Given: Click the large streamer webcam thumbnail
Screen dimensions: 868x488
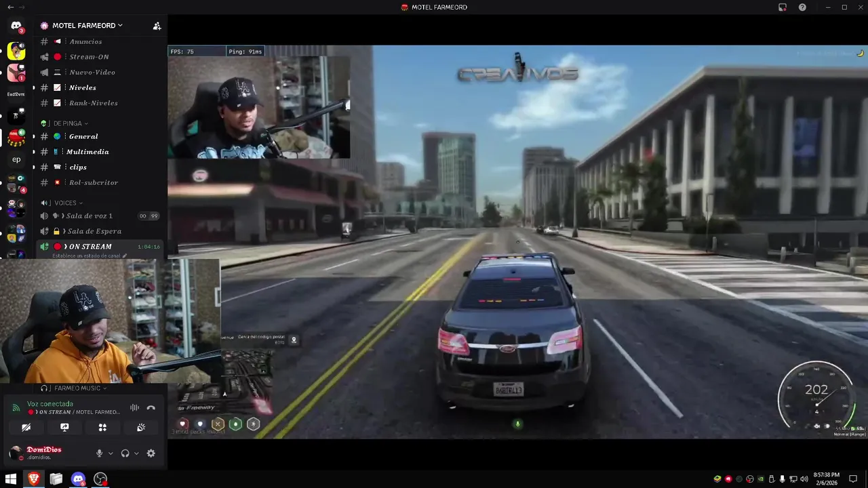Looking at the screenshot, I should tap(110, 321).
